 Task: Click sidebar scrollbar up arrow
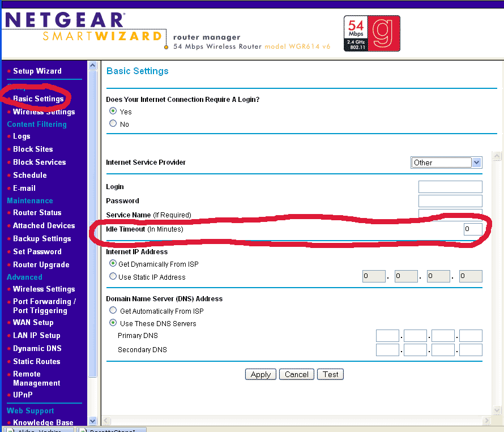click(92, 66)
